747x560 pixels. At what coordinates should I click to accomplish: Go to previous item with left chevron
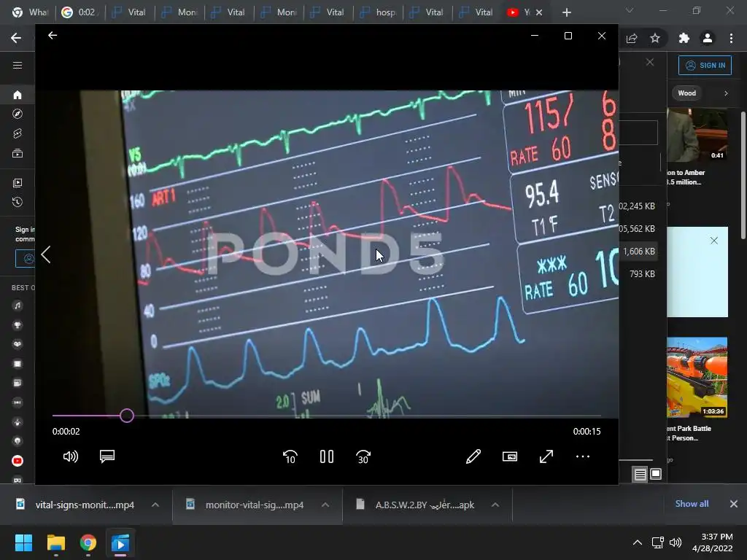(46, 254)
